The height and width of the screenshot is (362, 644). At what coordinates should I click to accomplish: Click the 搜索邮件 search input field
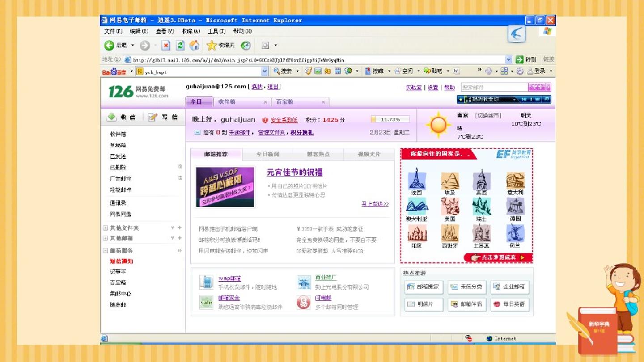pos(494,88)
